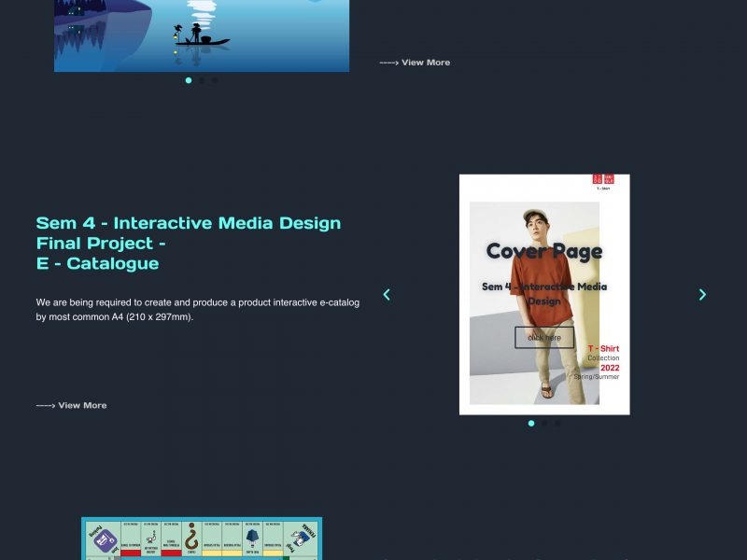Click the previous slide arrow beside the e-catalogue
Image resolution: width=747 pixels, height=560 pixels.
point(387,295)
